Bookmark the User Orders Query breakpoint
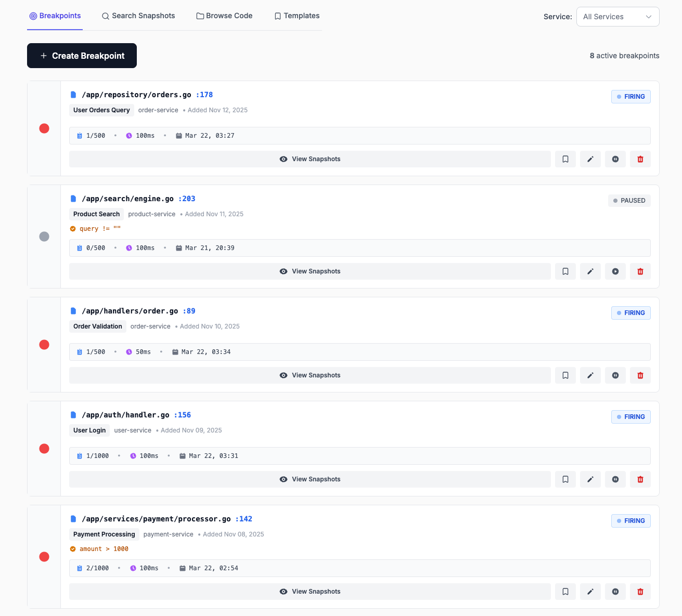This screenshot has width=682, height=616. (565, 159)
